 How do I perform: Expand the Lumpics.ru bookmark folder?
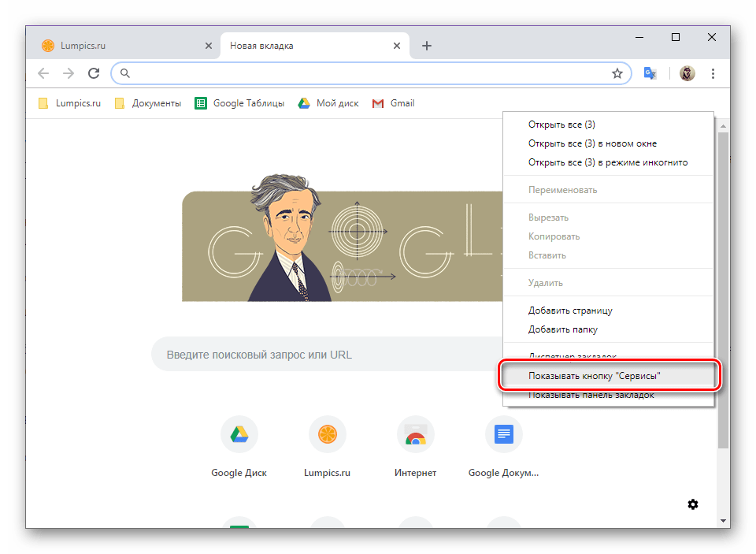click(x=69, y=103)
